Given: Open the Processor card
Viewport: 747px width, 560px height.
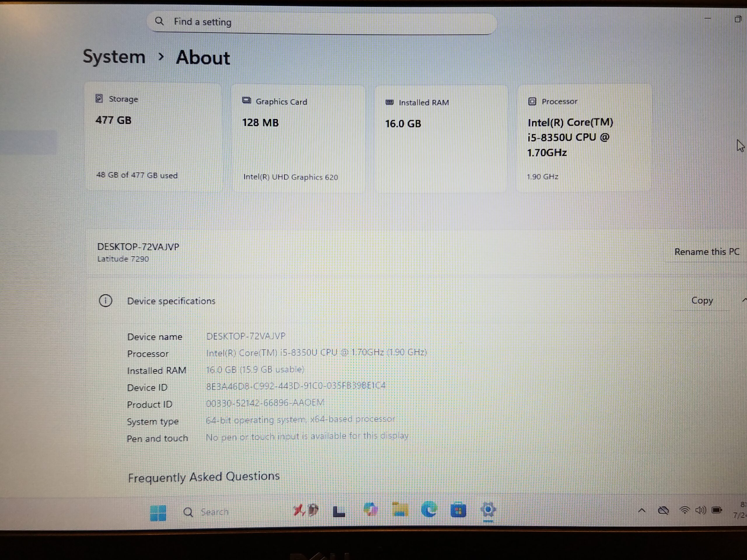Looking at the screenshot, I should point(584,138).
